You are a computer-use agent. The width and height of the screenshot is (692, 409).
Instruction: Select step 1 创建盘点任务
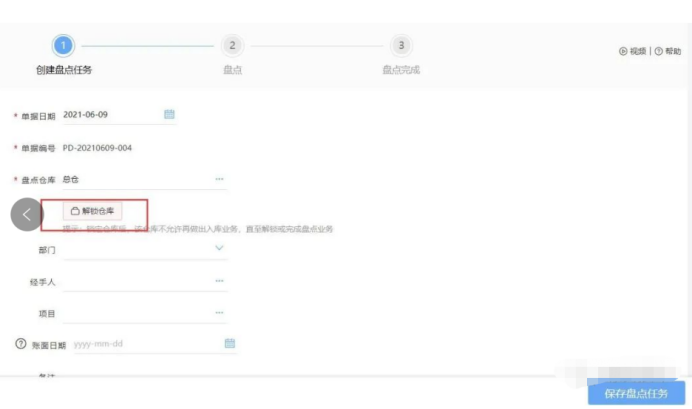(63, 45)
